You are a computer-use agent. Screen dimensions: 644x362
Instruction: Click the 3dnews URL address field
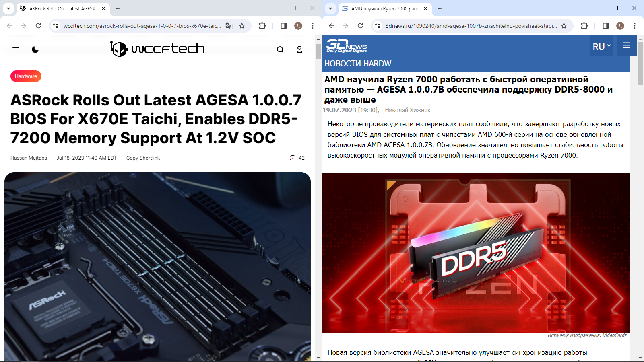click(471, 26)
